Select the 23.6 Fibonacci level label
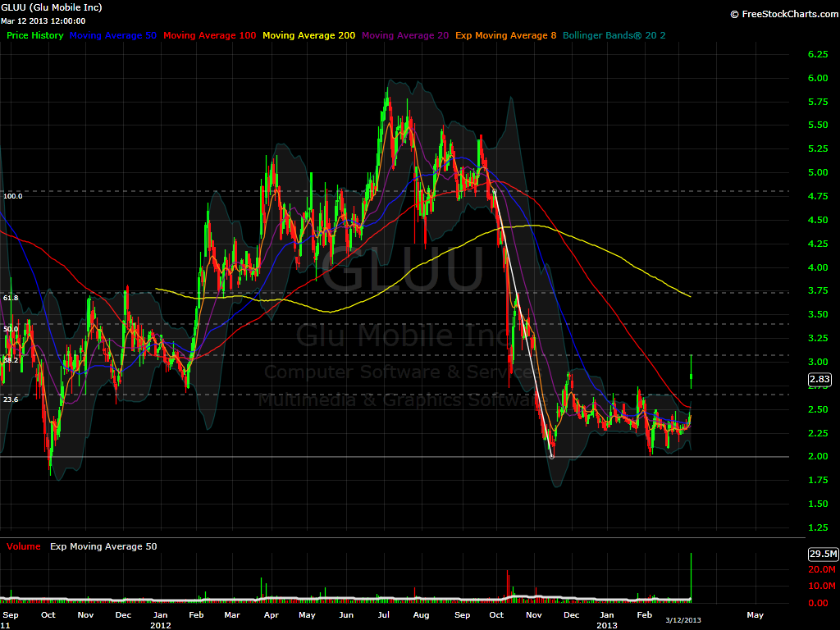Image resolution: width=840 pixels, height=630 pixels. [x=10, y=399]
